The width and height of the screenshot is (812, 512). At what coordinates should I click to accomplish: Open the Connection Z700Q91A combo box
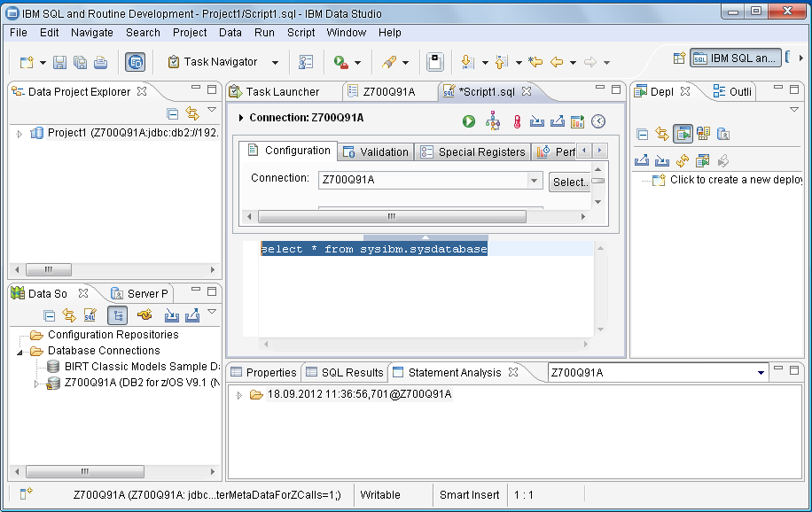coord(535,181)
